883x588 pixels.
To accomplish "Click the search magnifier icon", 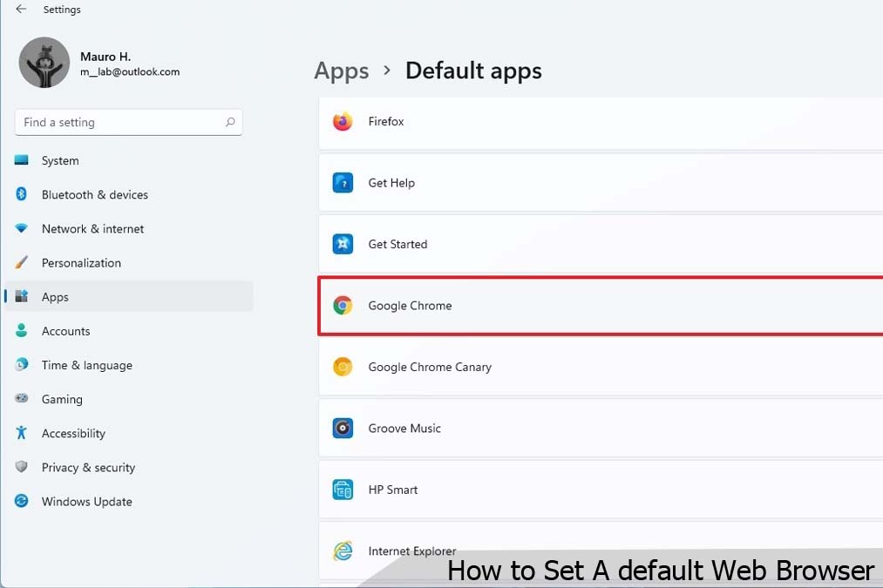I will click(230, 122).
